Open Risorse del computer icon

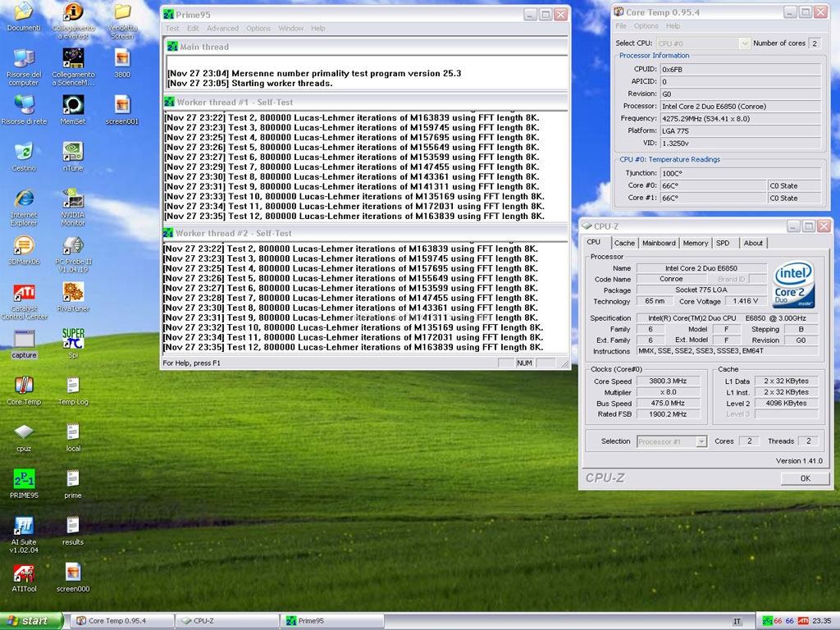(x=24, y=67)
